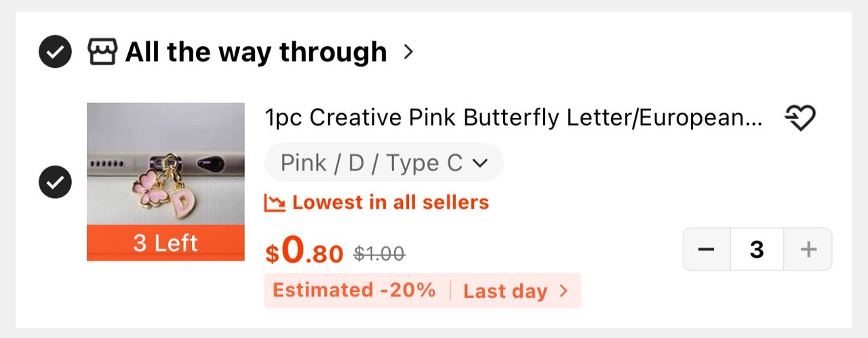Click the price trend icon beside Lowest in all sellers
This screenshot has height=338, width=868.
tap(275, 202)
